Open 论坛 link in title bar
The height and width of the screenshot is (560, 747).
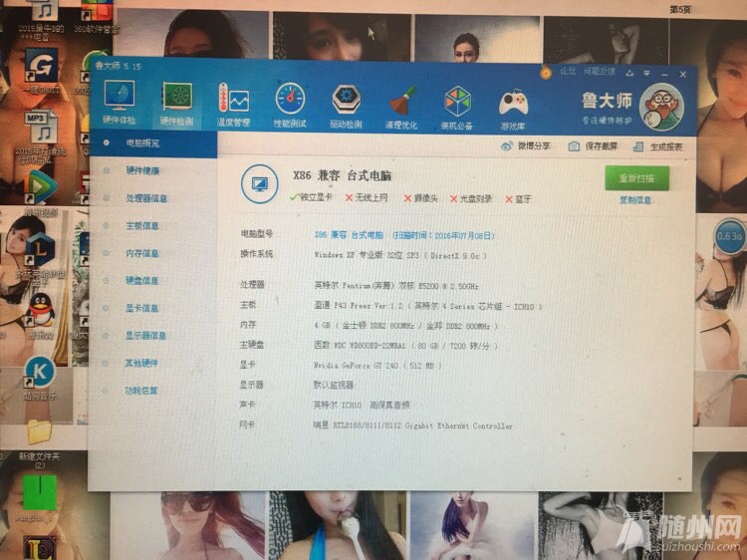(568, 72)
